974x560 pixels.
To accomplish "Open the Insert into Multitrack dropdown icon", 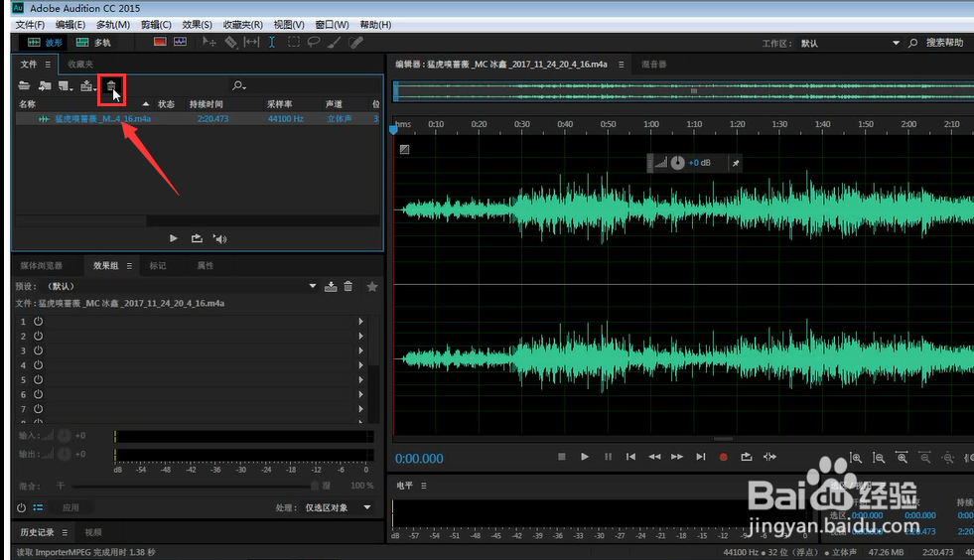I will 87,85.
